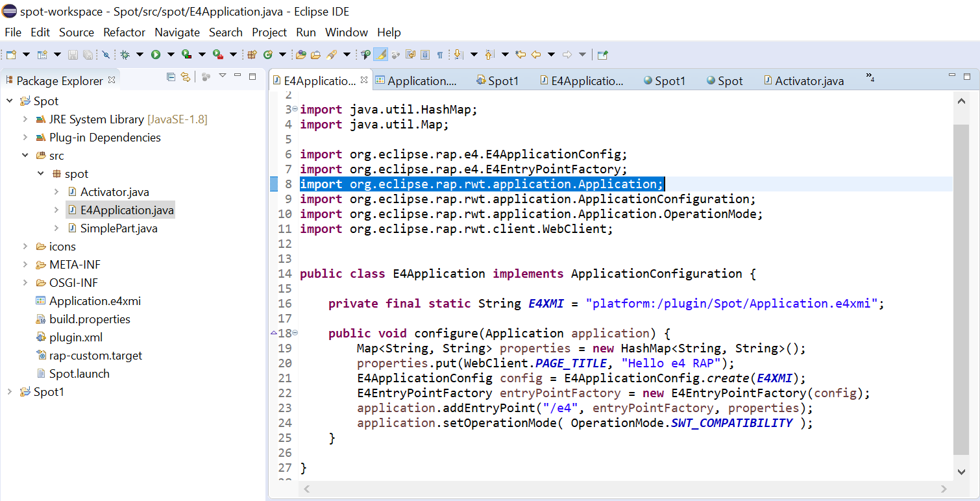This screenshot has height=501, width=980.
Task: Click the Collapse All icon in Package Explorer
Action: click(171, 77)
